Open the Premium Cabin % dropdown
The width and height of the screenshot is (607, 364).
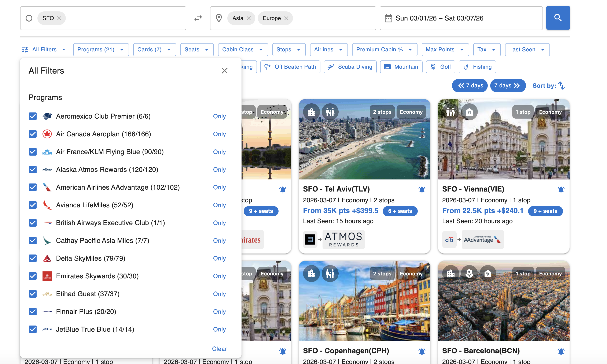coord(384,49)
